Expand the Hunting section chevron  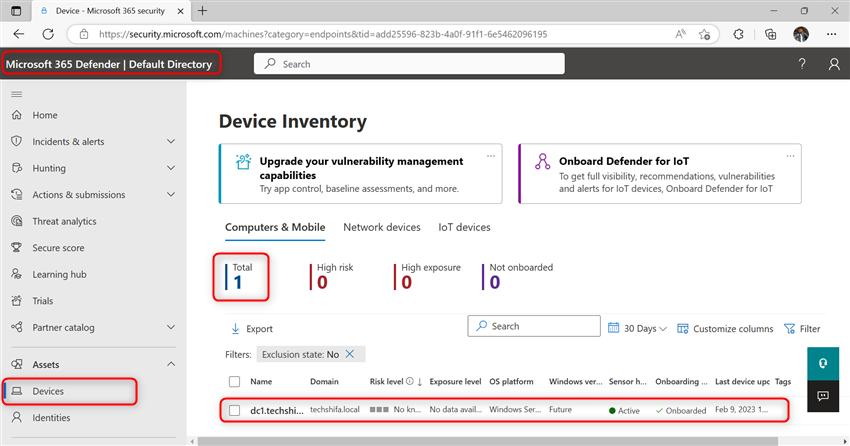(x=171, y=168)
